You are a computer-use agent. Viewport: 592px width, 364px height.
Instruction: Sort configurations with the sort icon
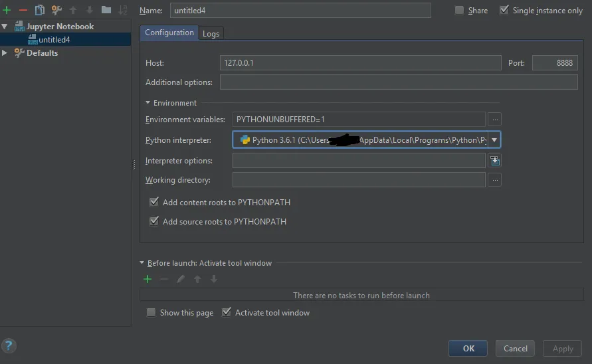(123, 10)
